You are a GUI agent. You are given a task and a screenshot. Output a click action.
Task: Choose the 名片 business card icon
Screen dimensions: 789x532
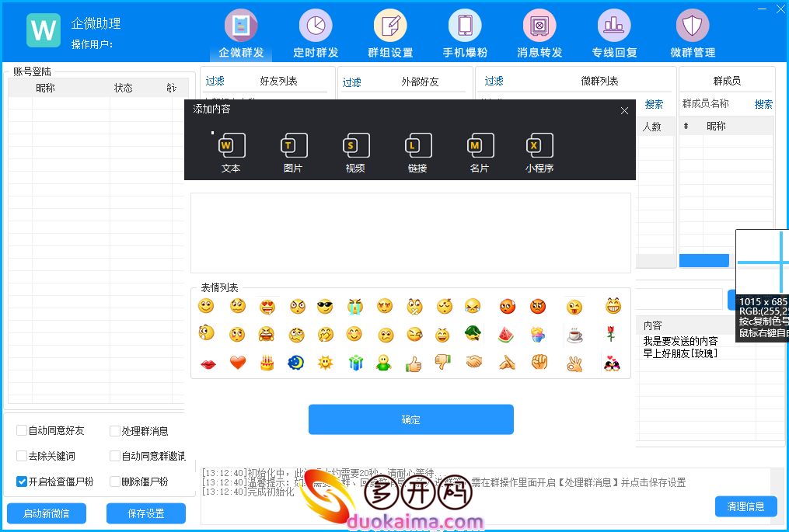[x=479, y=147]
